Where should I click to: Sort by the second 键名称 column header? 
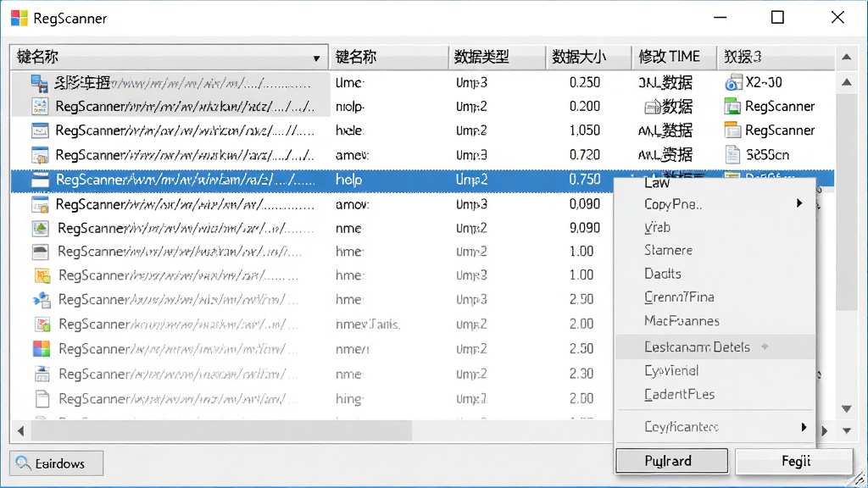coord(388,57)
